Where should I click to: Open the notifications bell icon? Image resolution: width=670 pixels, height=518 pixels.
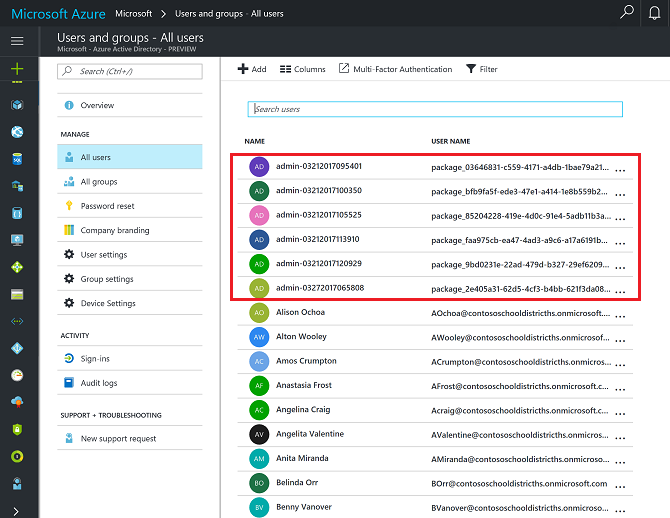tap(655, 13)
